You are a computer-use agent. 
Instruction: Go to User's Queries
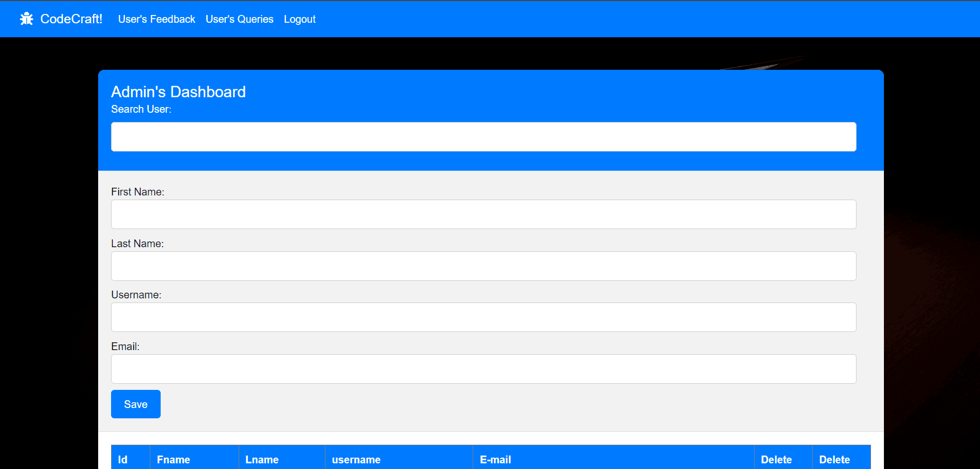[240, 19]
